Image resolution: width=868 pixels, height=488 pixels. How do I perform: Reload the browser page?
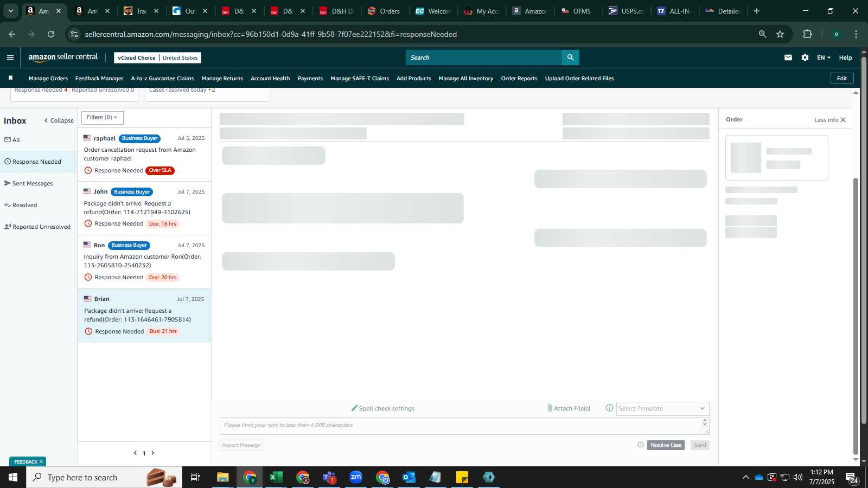click(x=51, y=34)
